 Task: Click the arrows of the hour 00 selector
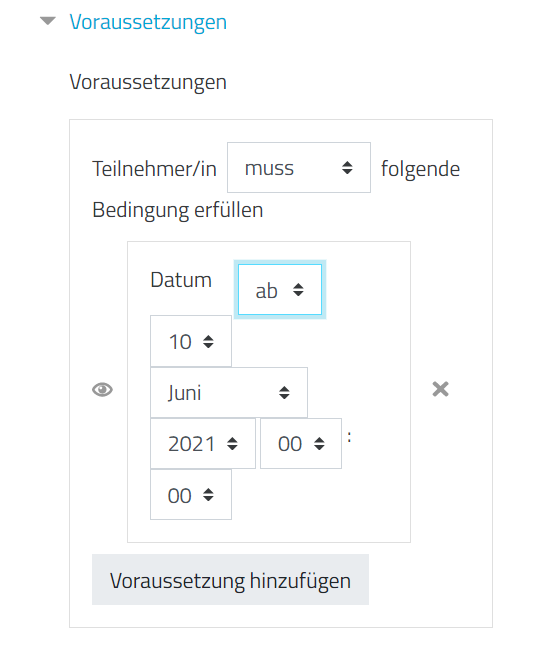319,444
